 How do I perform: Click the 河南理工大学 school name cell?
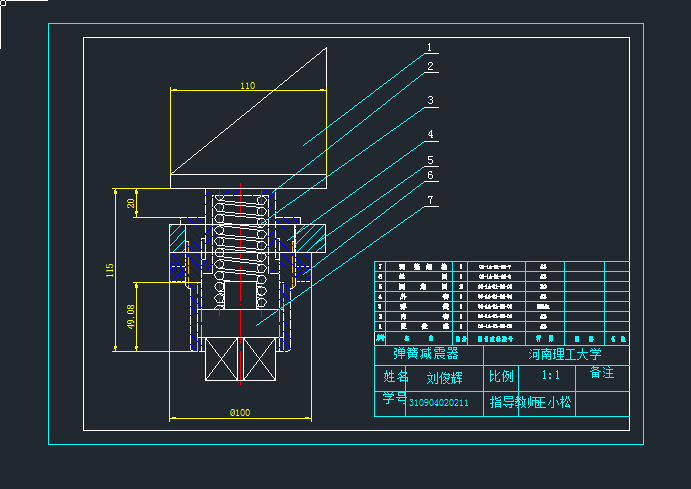pos(565,354)
